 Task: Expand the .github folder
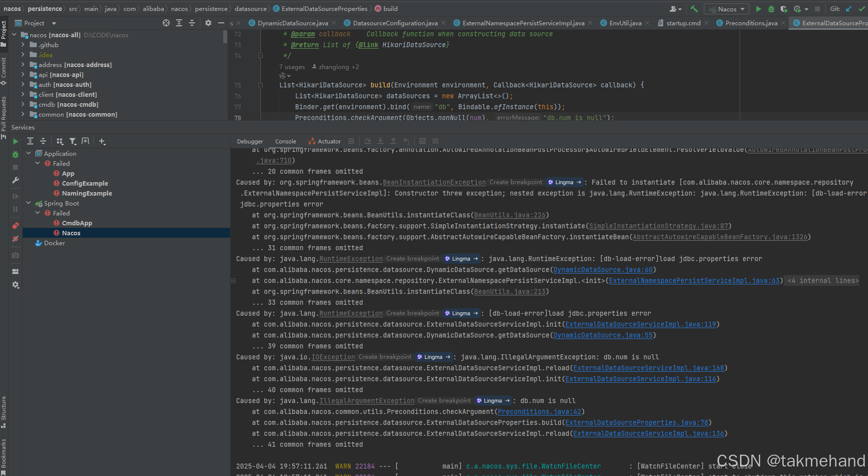coord(23,45)
